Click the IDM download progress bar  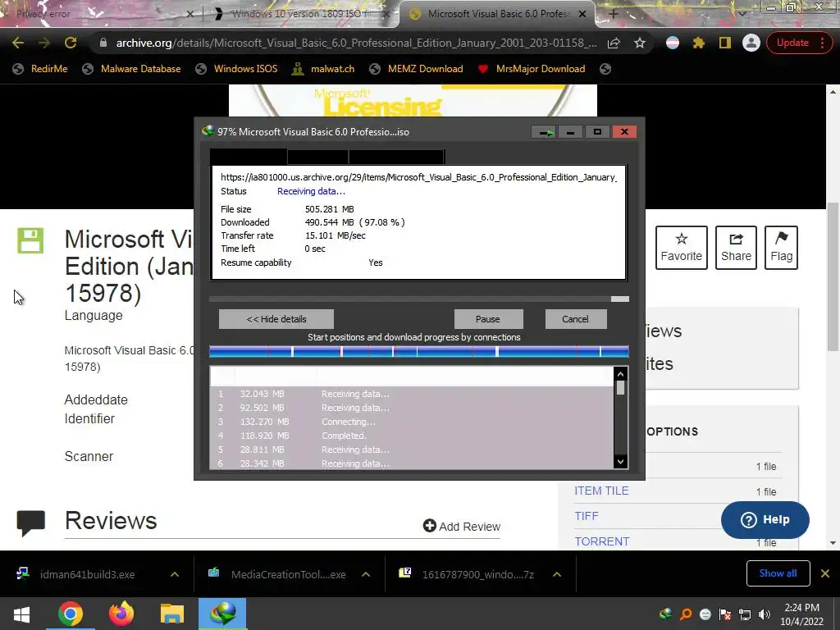point(419,299)
